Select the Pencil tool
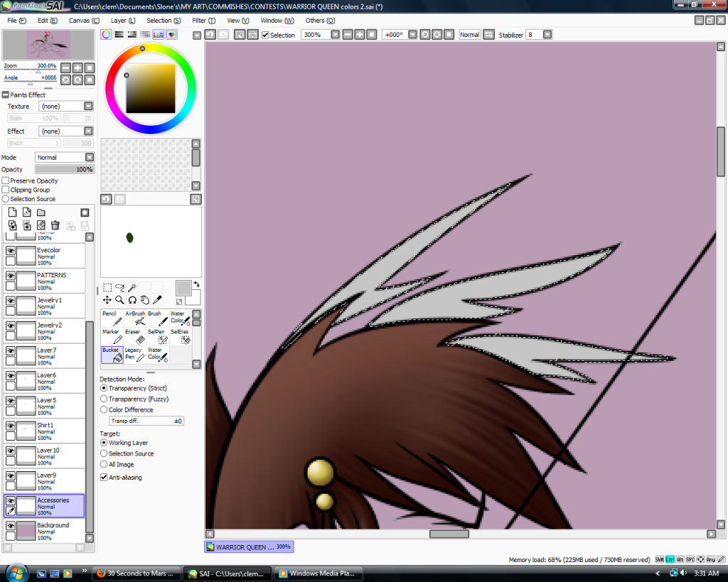 [112, 318]
